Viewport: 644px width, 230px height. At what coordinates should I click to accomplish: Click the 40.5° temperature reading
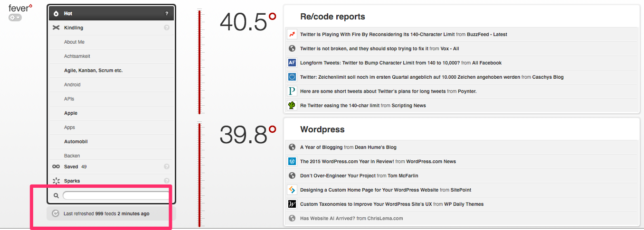248,22
